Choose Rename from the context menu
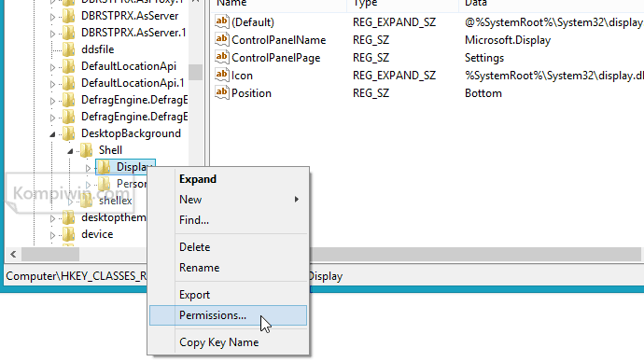Viewport: 644px width, 362px height. coord(228,268)
